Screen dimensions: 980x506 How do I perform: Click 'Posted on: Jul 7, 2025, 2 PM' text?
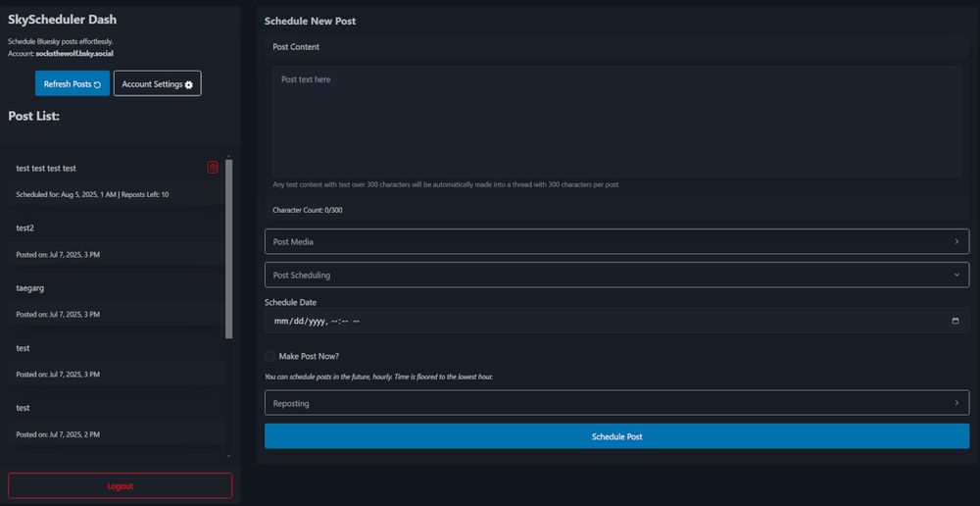(x=58, y=434)
